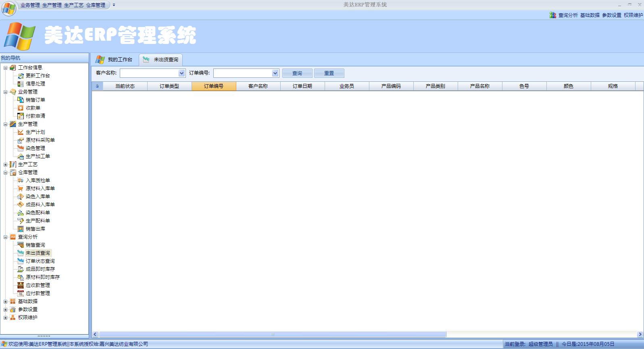Click the 销售订单 icon in navigation tree
The width and height of the screenshot is (644, 349).
[x=21, y=100]
